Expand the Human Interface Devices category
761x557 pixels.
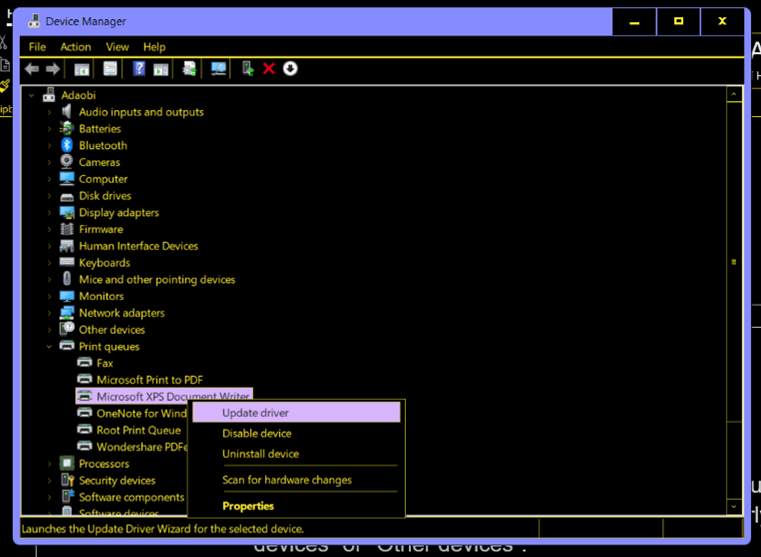pyautogui.click(x=49, y=246)
